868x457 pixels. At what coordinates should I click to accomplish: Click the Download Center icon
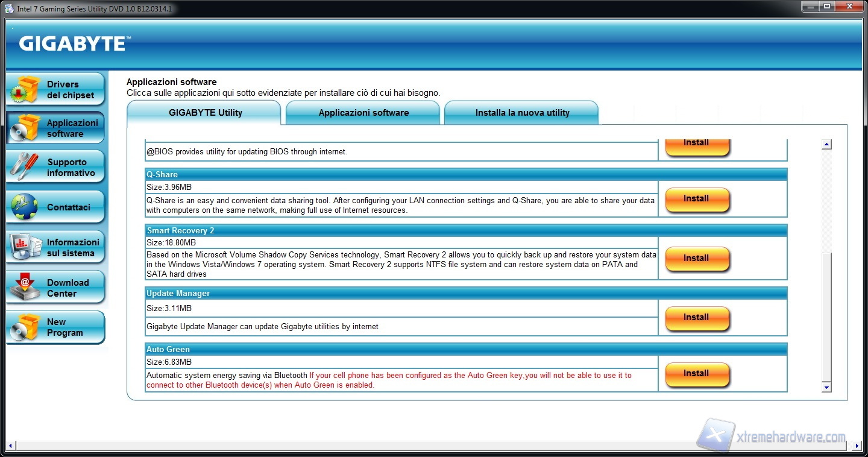(x=25, y=288)
